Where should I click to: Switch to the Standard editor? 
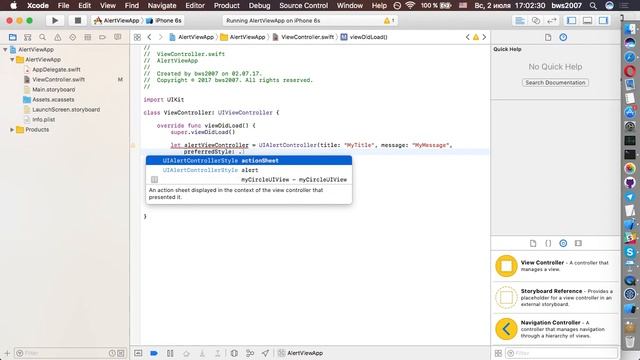(x=520, y=20)
